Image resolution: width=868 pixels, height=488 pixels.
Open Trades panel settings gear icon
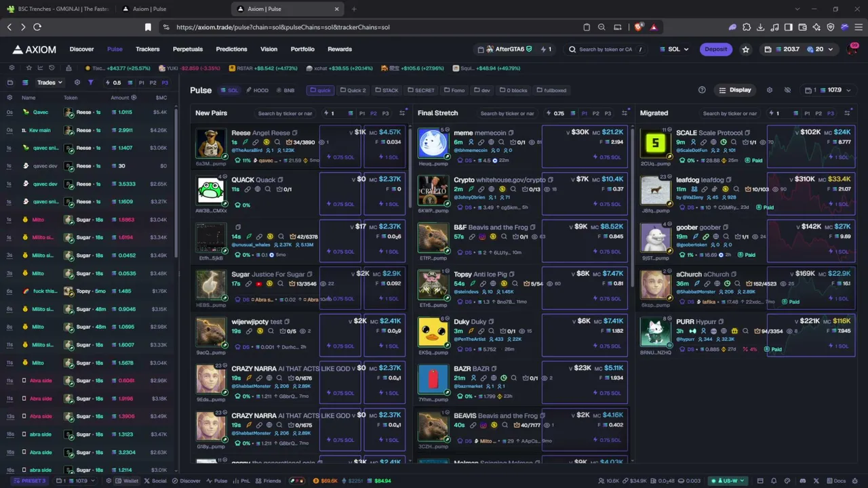coord(77,83)
